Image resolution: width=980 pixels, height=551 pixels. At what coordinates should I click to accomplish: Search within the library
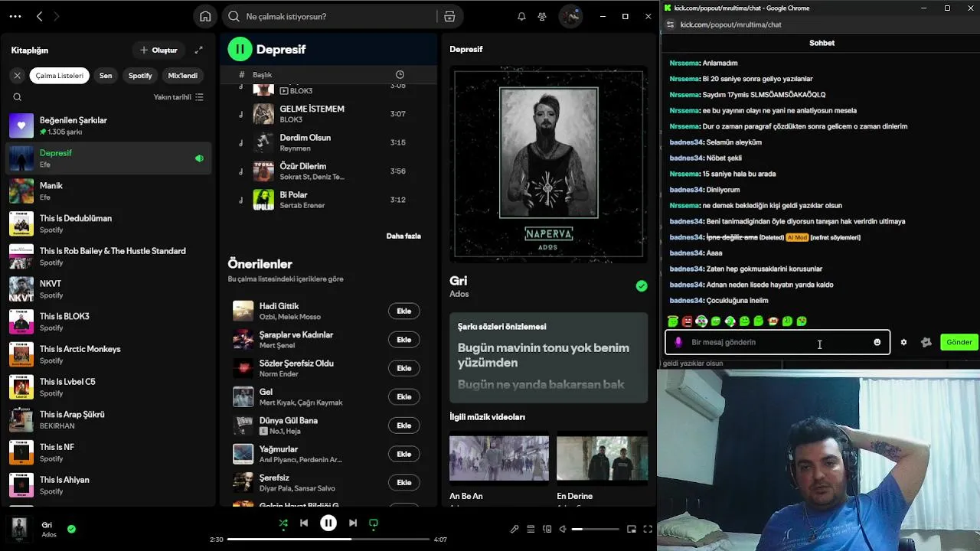(17, 97)
